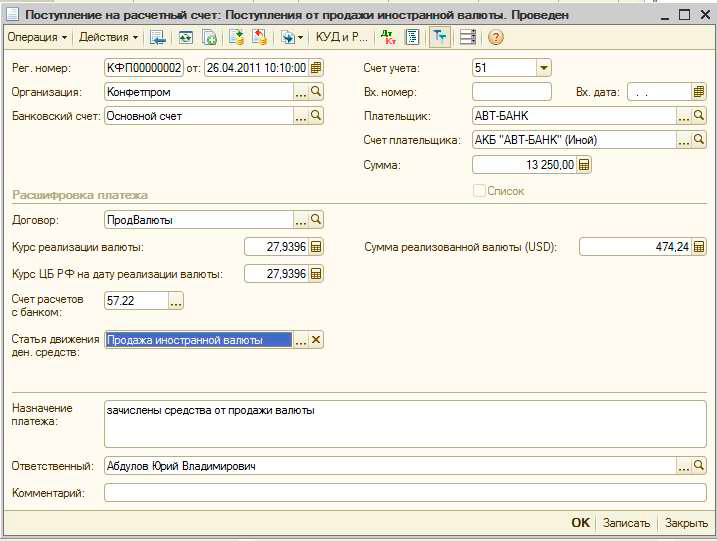
Task: Open select button for Счет расчетов 57.22
Action: click(x=176, y=300)
